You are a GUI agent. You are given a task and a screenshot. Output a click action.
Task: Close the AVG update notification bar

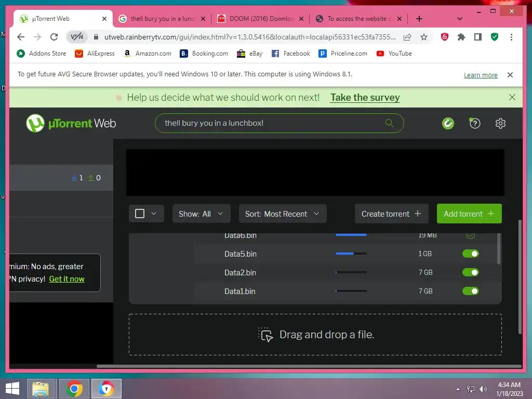click(x=510, y=75)
